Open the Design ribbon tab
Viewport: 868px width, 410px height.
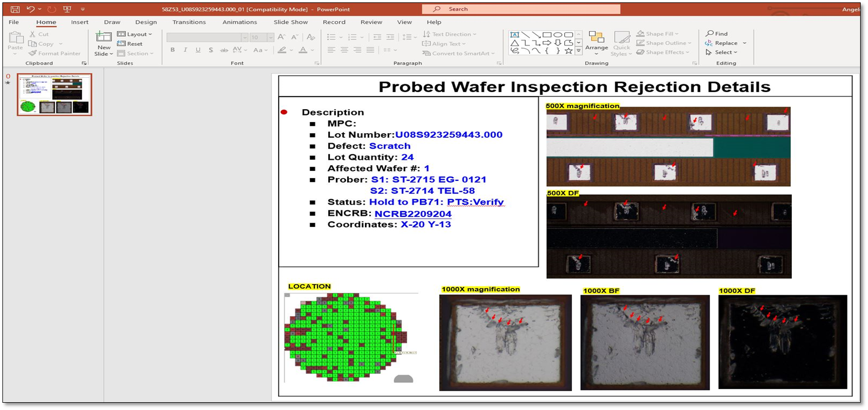(x=146, y=22)
